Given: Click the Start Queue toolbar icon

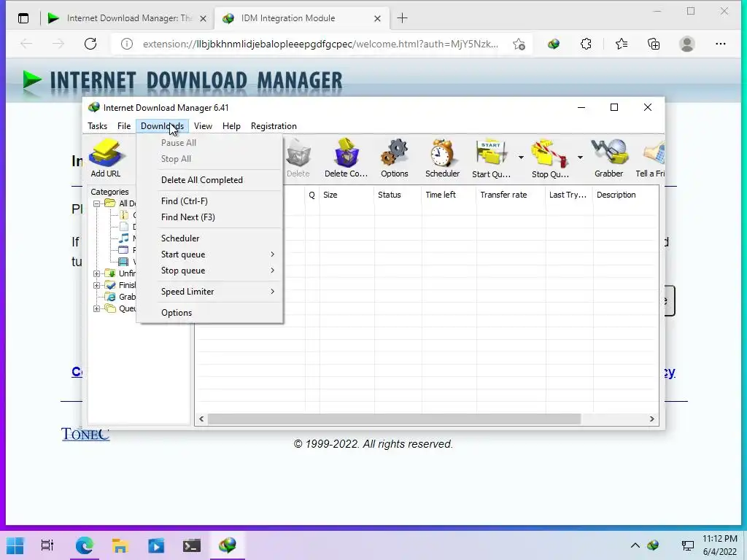Looking at the screenshot, I should [x=491, y=158].
